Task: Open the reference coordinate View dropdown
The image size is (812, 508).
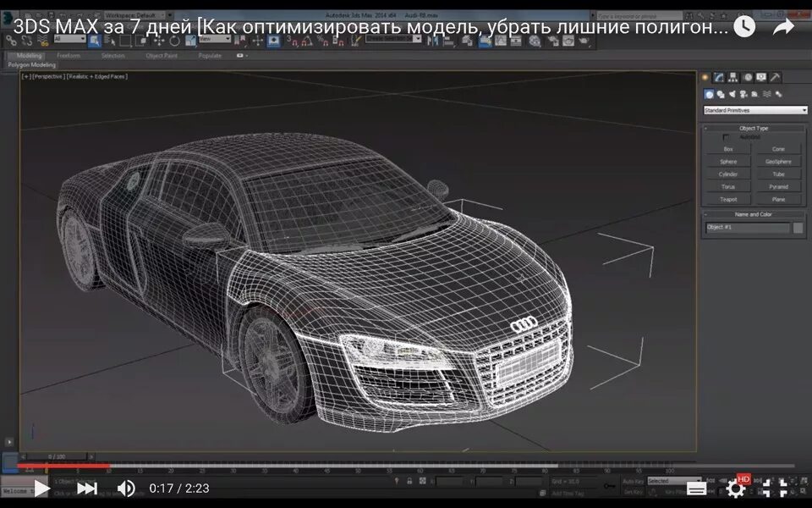Action: pyautogui.click(x=214, y=39)
